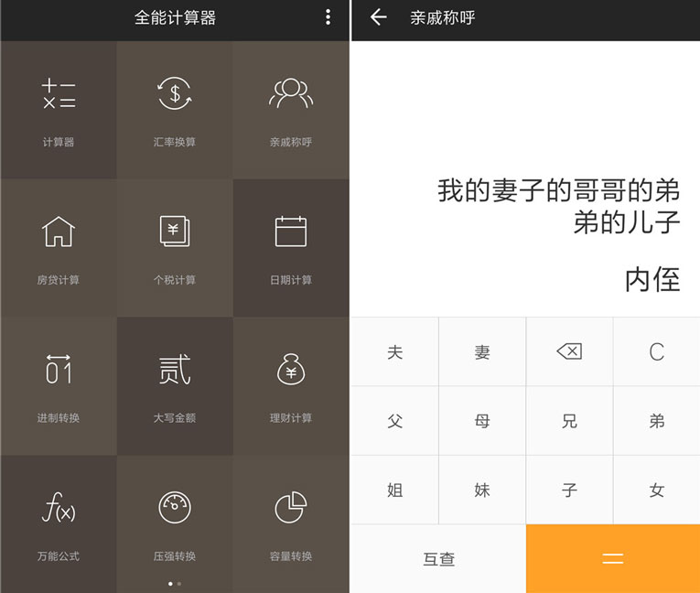Launch the 日期计算 calendar tool

click(291, 248)
